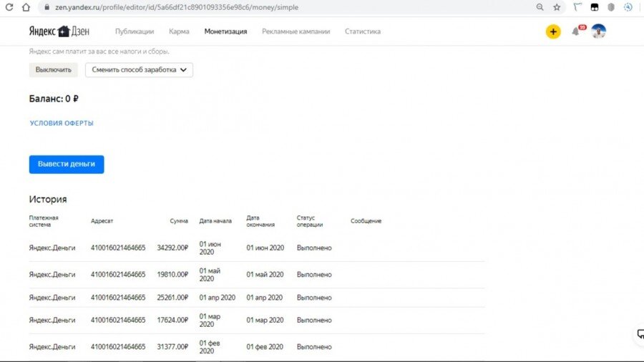Screen dimensions: 644x362
Task: Expand Сменить способ заработка dropdown
Action: click(139, 70)
